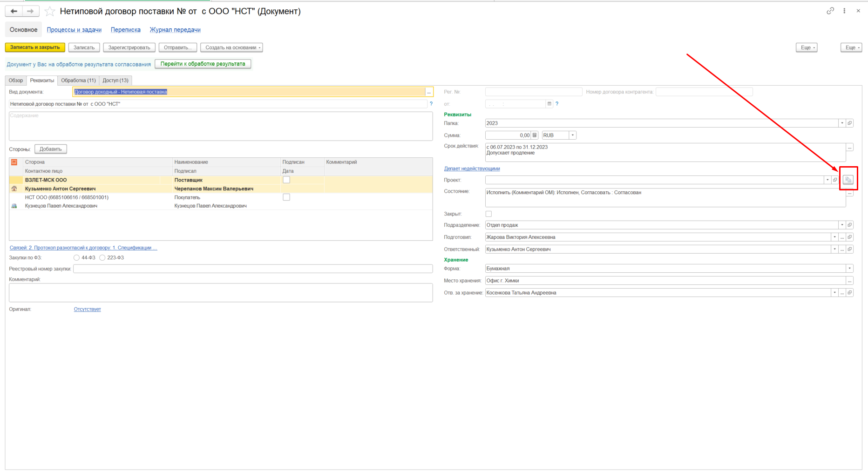Viewport: 868px width, 472px height.
Task: Click the ellipsis button of Место хранения
Action: [850, 281]
